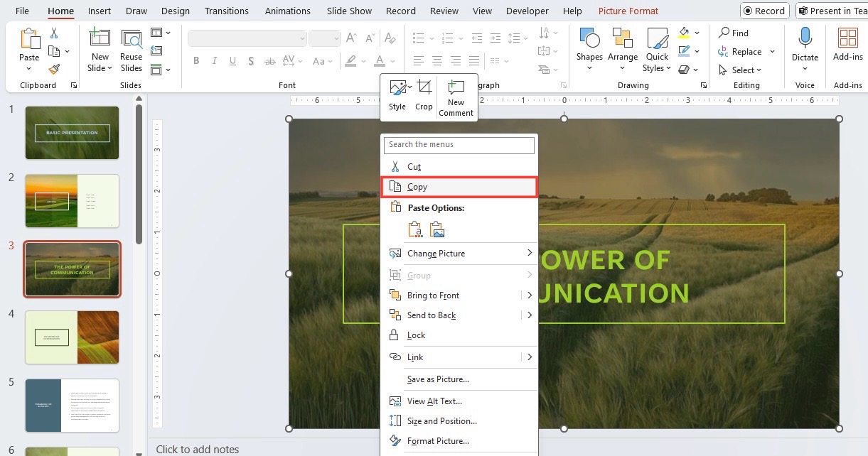Click the Crop icon in the mini toolbar
868x456 pixels.
424,95
